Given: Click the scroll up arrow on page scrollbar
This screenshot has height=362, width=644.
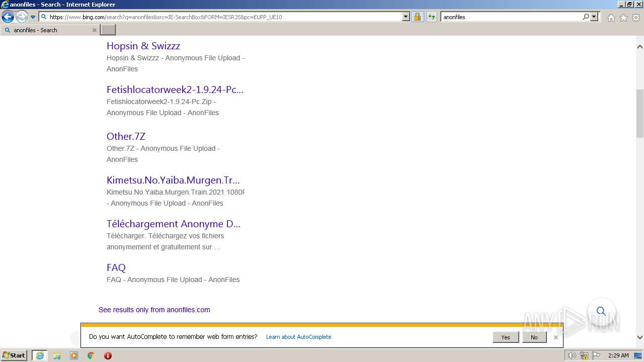Looking at the screenshot, I should tap(639, 47).
